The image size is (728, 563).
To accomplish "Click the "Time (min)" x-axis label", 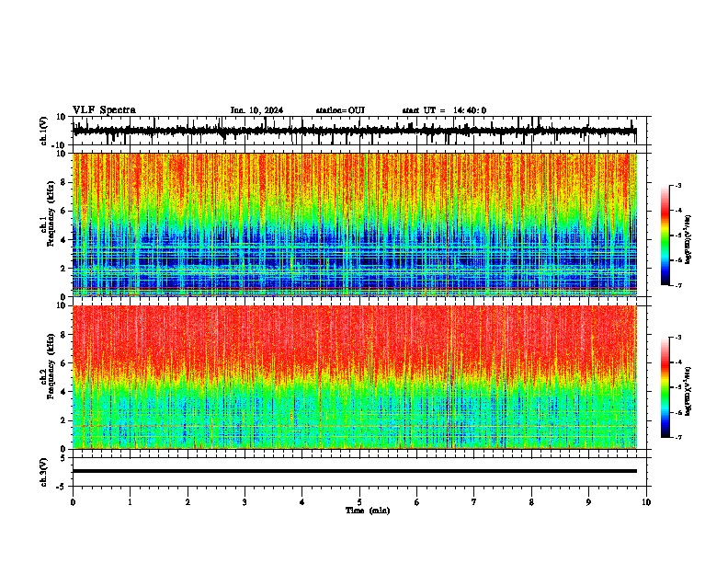I will pos(368,511).
